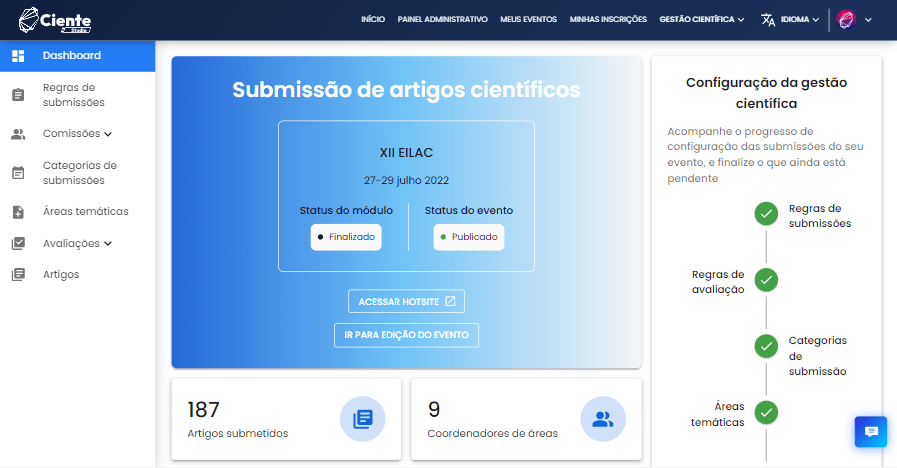Click the Ciente logo in header
Image resolution: width=897 pixels, height=468 pixels.
(x=55, y=20)
